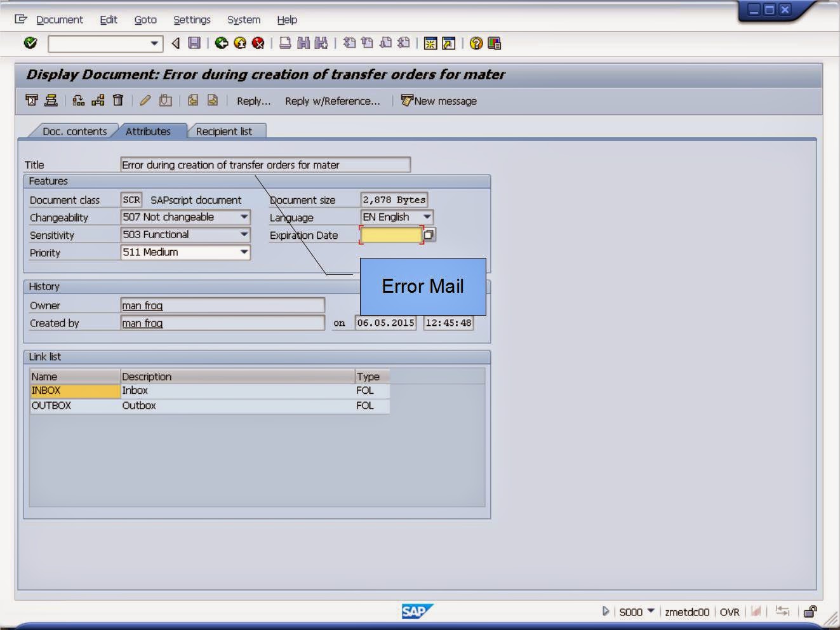The height and width of the screenshot is (630, 840).
Task: Expand the Sensitivity dropdown showing 503 Functional
Action: point(244,234)
